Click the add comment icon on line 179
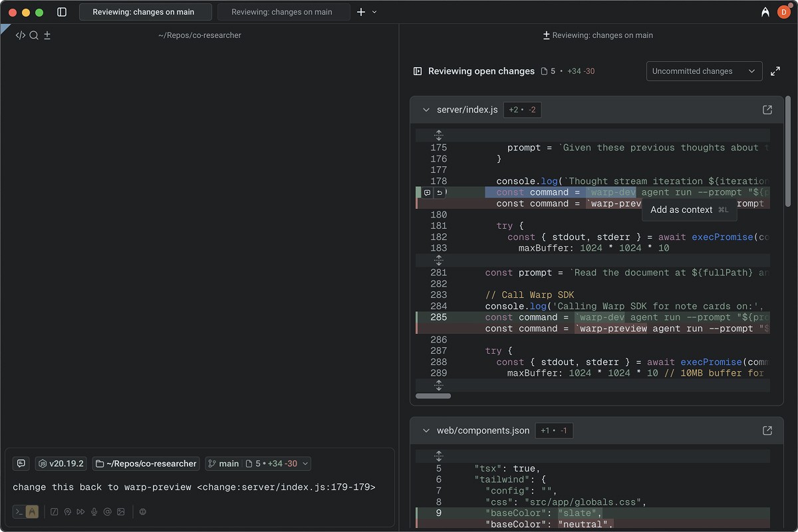The width and height of the screenshot is (798, 532). click(428, 193)
